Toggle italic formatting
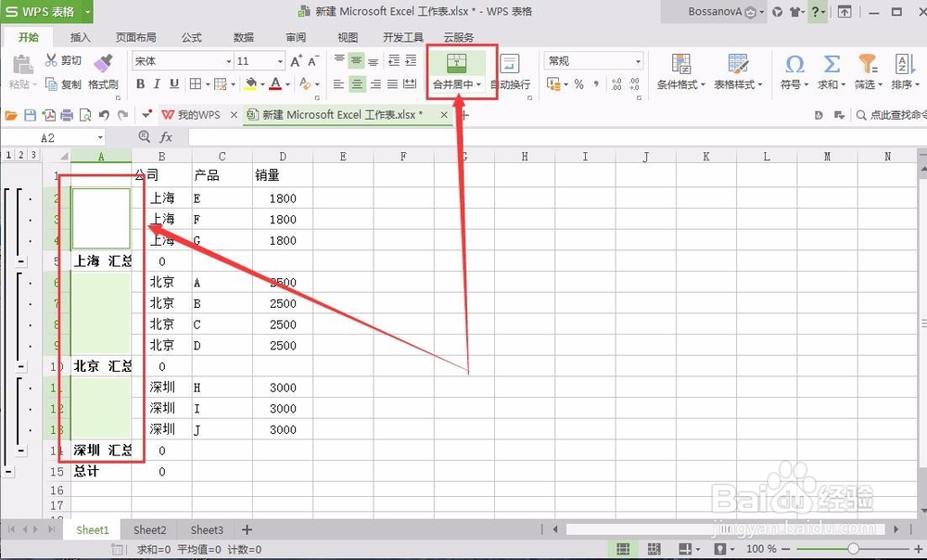The image size is (927, 560). pos(157,84)
